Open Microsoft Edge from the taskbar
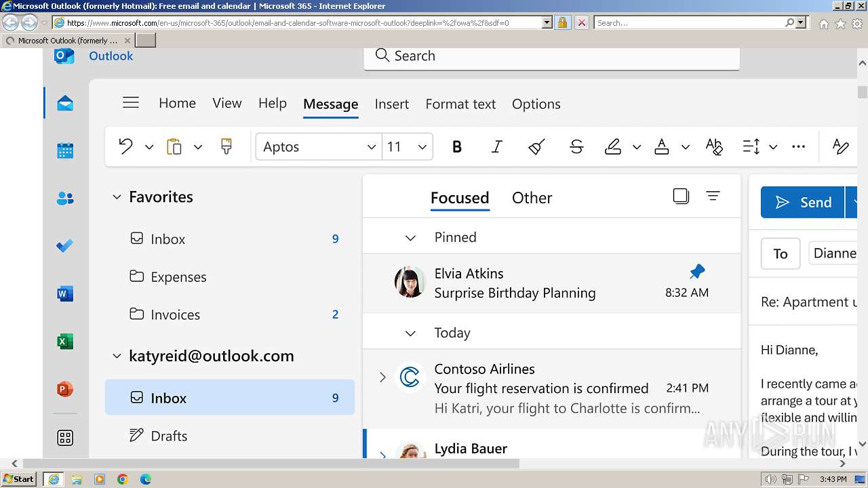The width and height of the screenshot is (868, 488). [146, 479]
